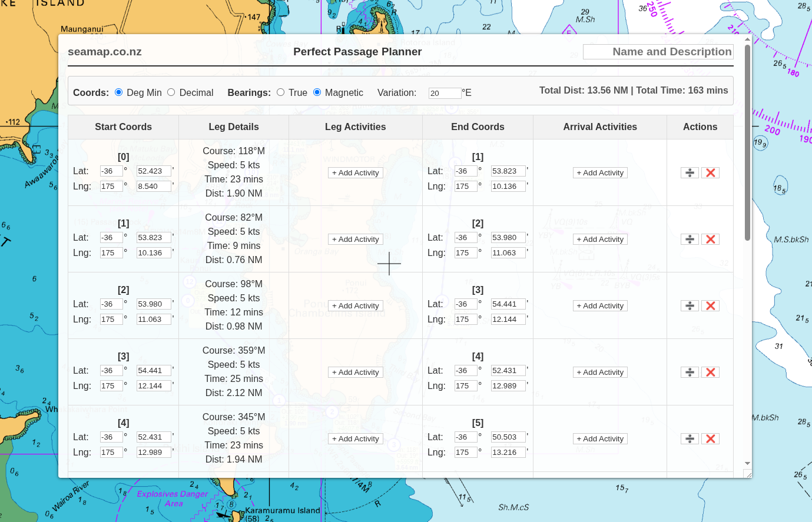Split leg 1 using the divide icon
This screenshot has height=522, width=812.
[690, 239]
